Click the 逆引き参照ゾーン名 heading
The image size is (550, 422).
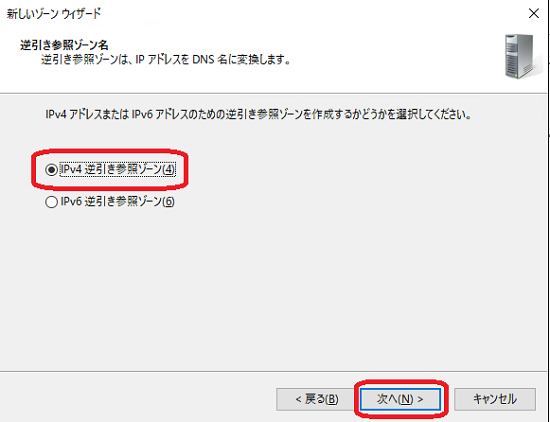point(64,45)
